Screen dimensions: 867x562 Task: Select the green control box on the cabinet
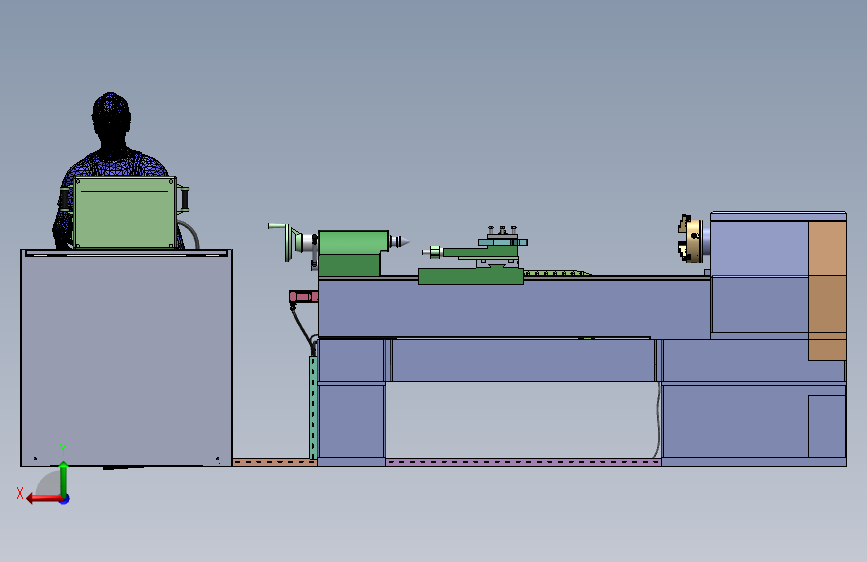pyautogui.click(x=126, y=212)
